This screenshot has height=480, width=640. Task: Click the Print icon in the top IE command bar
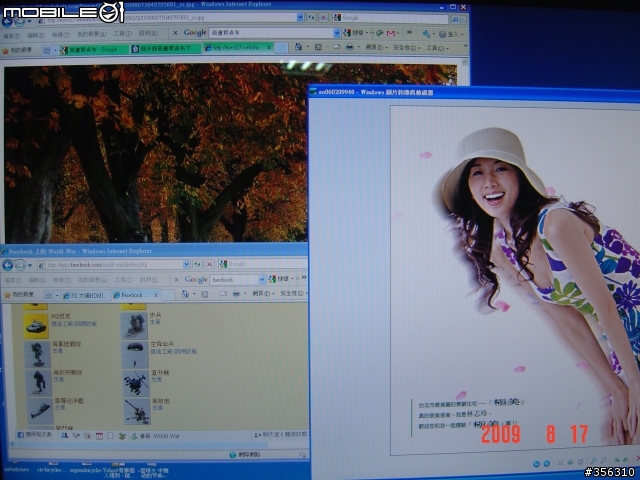pyautogui.click(x=350, y=47)
